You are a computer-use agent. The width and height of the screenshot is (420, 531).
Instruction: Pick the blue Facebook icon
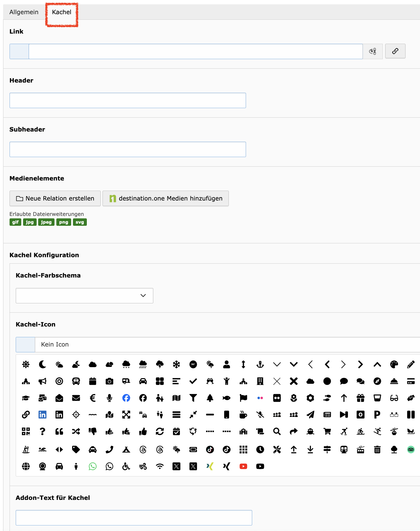pos(126,398)
